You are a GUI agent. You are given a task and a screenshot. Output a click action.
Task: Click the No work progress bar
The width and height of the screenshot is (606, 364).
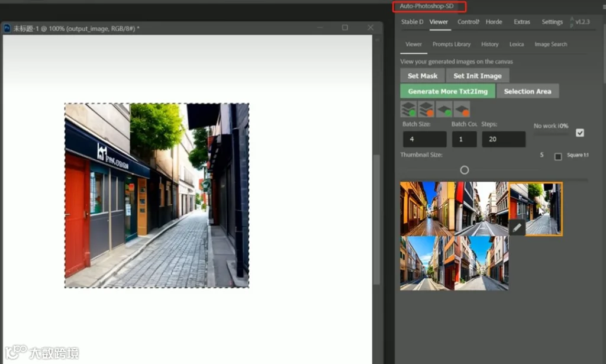(551, 134)
